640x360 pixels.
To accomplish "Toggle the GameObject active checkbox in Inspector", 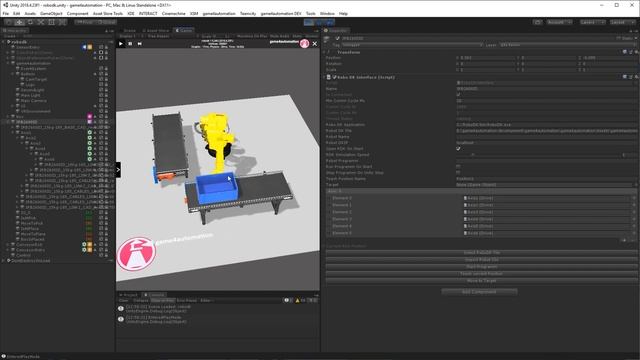I will (x=337, y=38).
